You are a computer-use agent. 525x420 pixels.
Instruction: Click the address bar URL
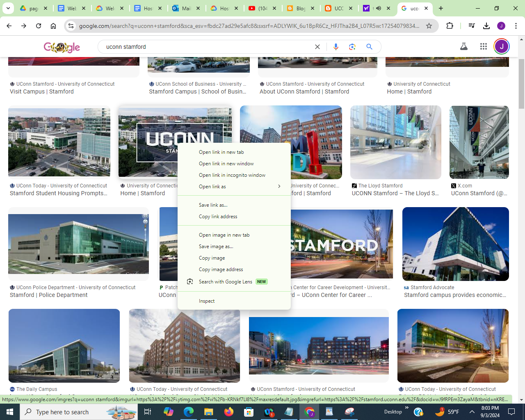[249, 26]
